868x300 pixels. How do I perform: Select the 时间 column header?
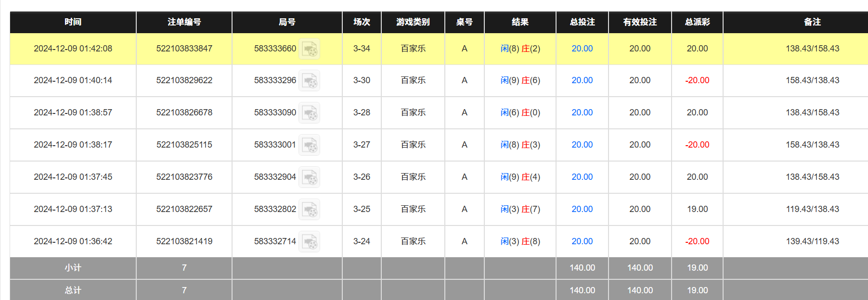[x=73, y=22]
